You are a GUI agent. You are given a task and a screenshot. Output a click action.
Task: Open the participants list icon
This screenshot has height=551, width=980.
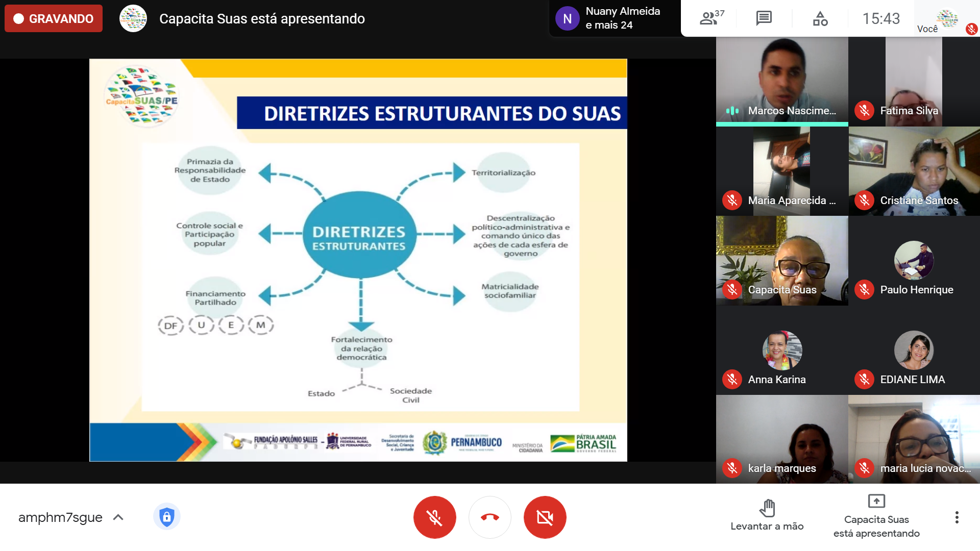click(x=711, y=18)
